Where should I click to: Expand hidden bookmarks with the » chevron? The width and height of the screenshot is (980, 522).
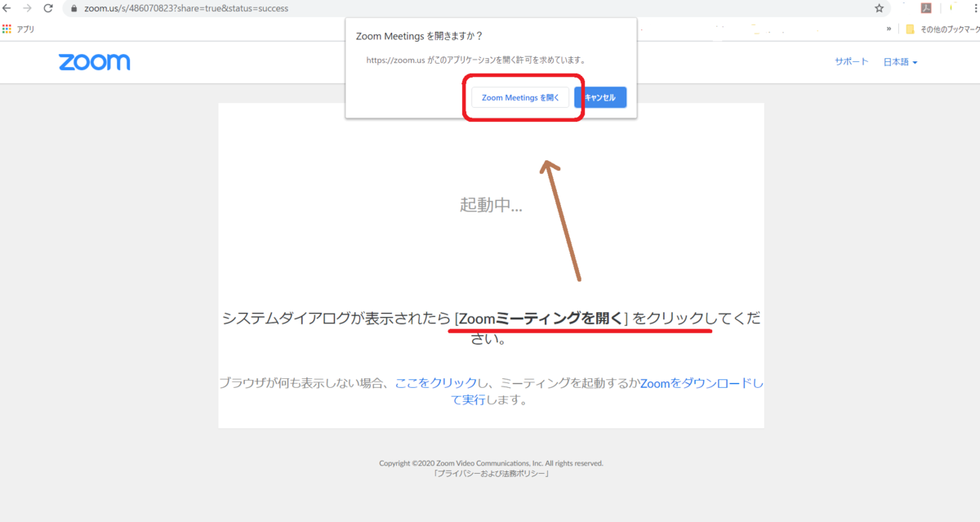[889, 29]
